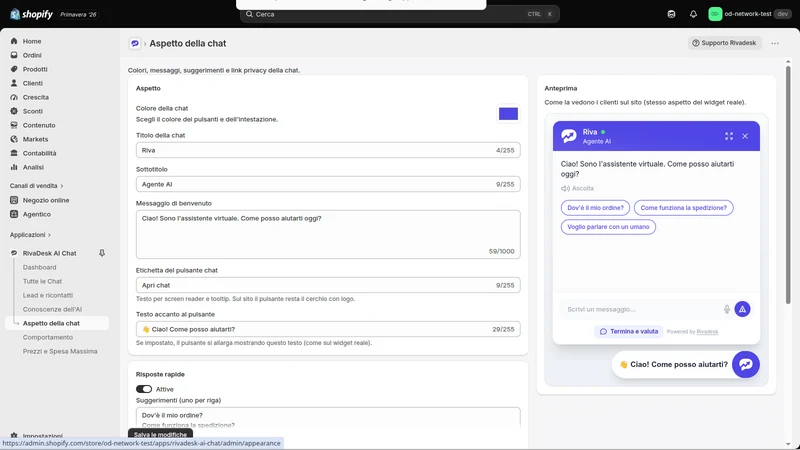Open notifications bell
This screenshot has width=800, height=450.
click(693, 14)
